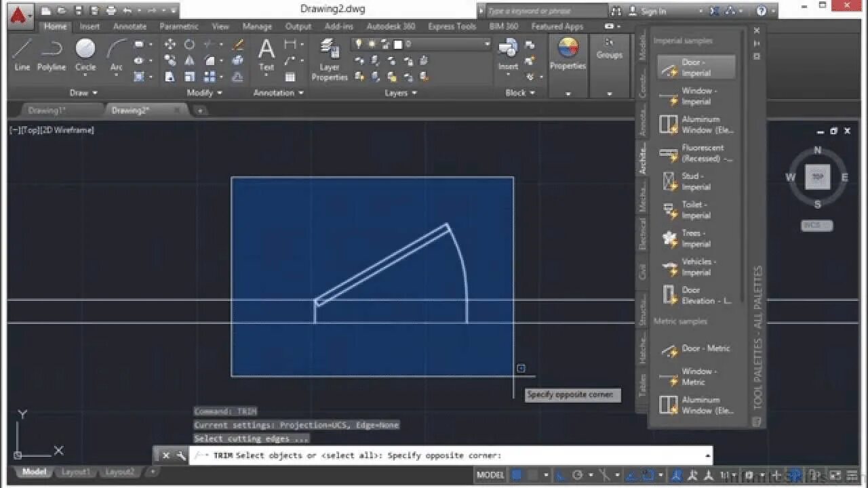Click the Scale tool icon

point(190,77)
